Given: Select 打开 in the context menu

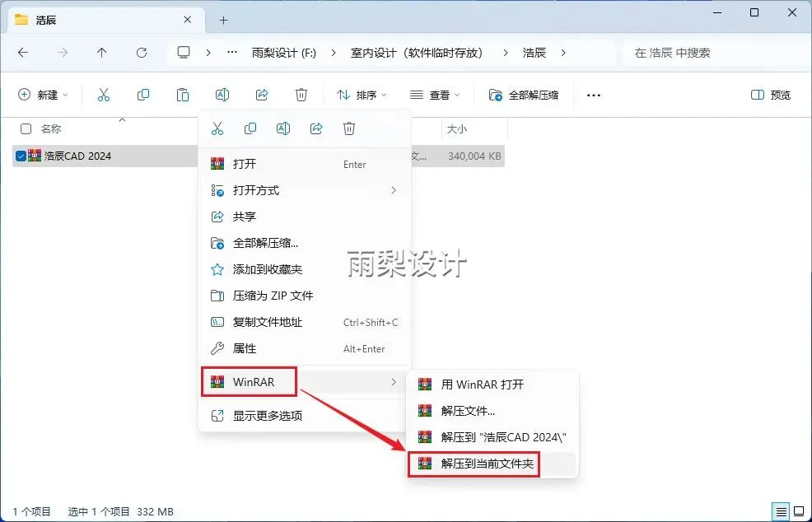Looking at the screenshot, I should click(x=305, y=164).
